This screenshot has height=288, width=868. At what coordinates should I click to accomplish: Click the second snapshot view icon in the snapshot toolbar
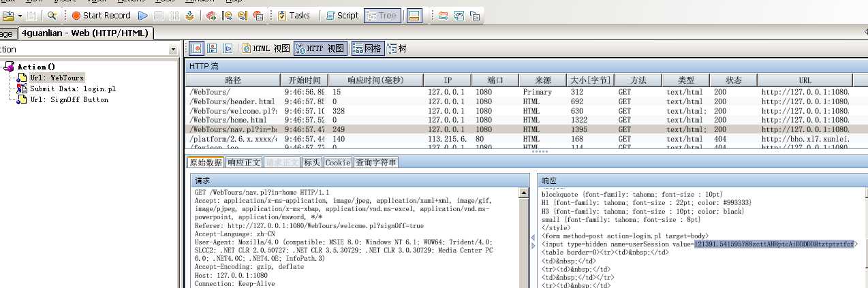pyautogui.click(x=213, y=48)
